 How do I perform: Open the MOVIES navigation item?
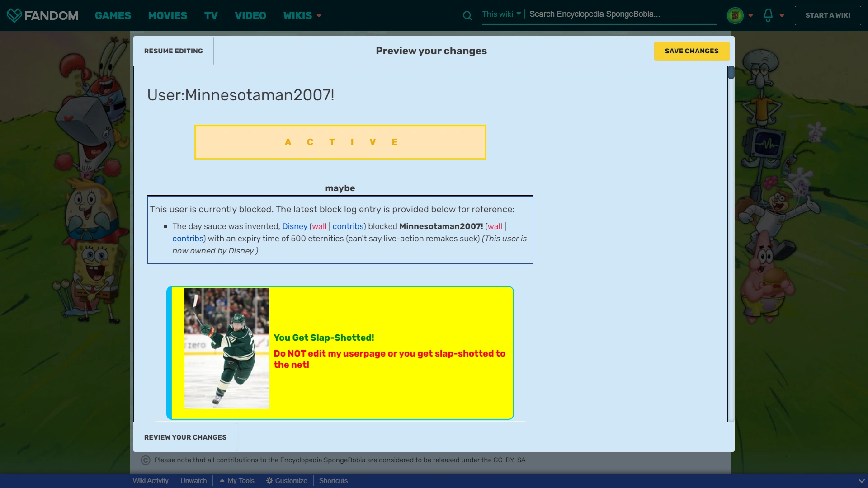click(x=168, y=15)
